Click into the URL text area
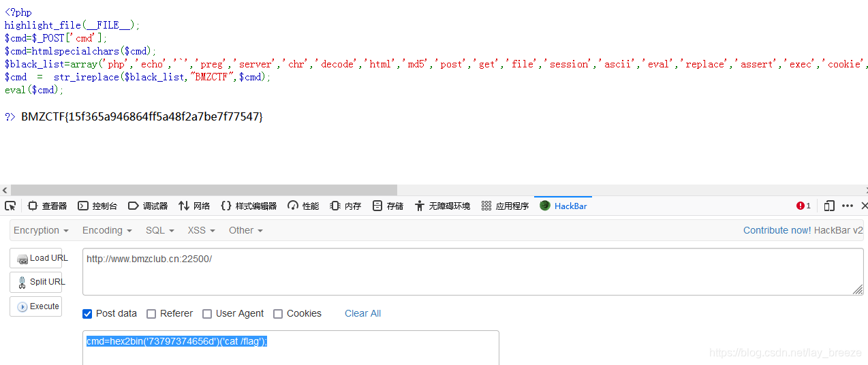 pos(473,272)
